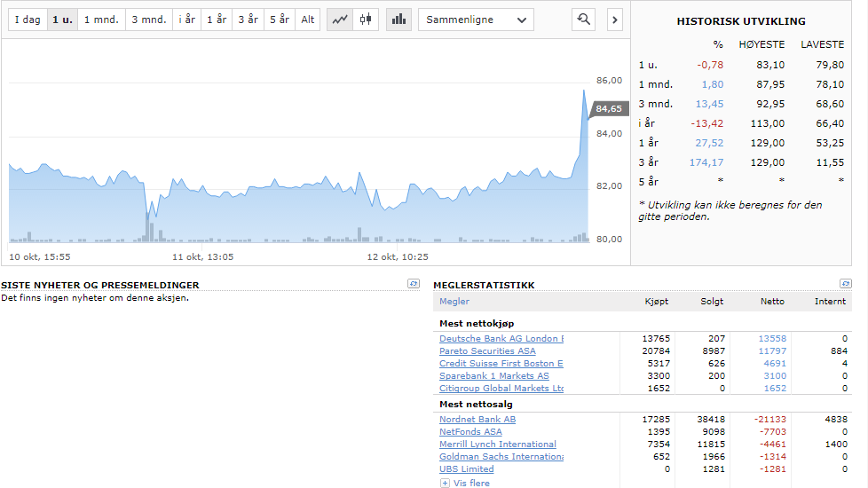
Task: Open Goldman Sachs International link
Action: [x=501, y=457]
